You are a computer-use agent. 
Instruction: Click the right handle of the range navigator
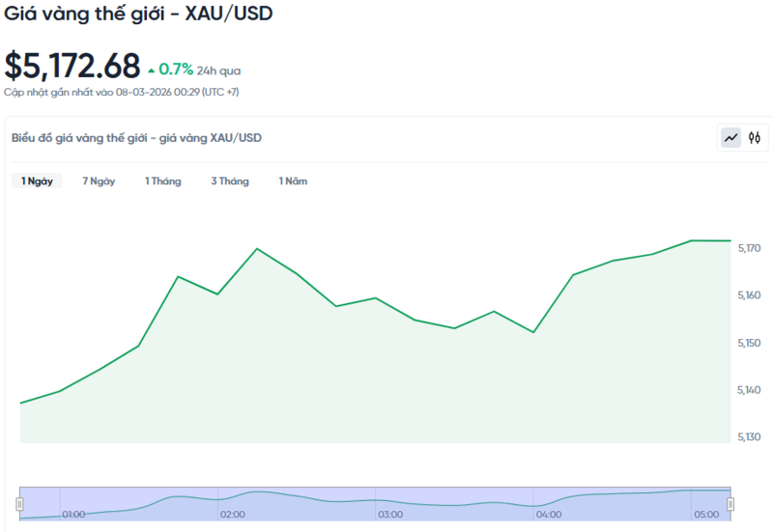[730, 503]
